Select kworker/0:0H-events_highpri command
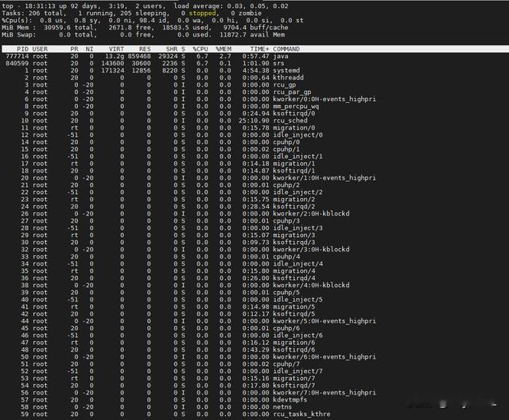Screen dimensions: 509x420 (x=324, y=99)
